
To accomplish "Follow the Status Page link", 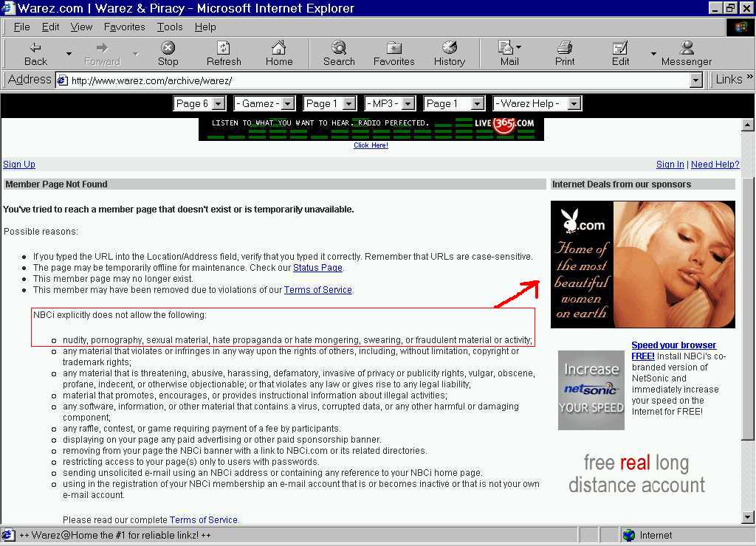I will (317, 268).
